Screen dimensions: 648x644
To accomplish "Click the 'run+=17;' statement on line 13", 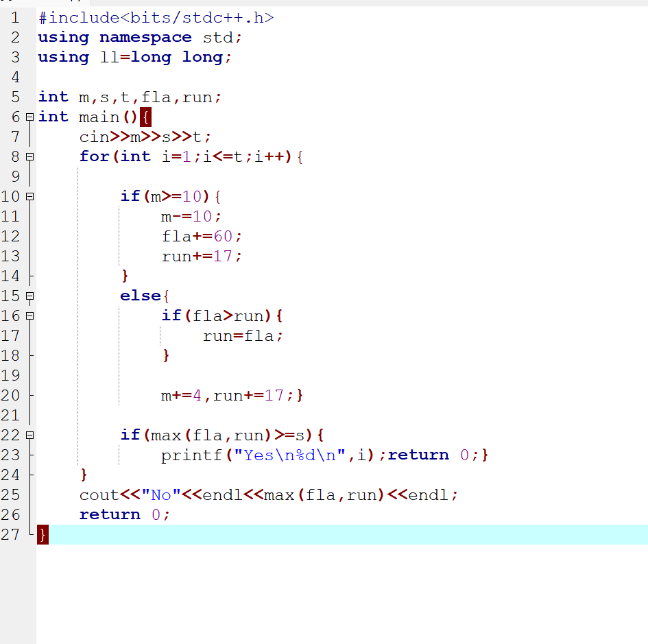I will pos(202,257).
